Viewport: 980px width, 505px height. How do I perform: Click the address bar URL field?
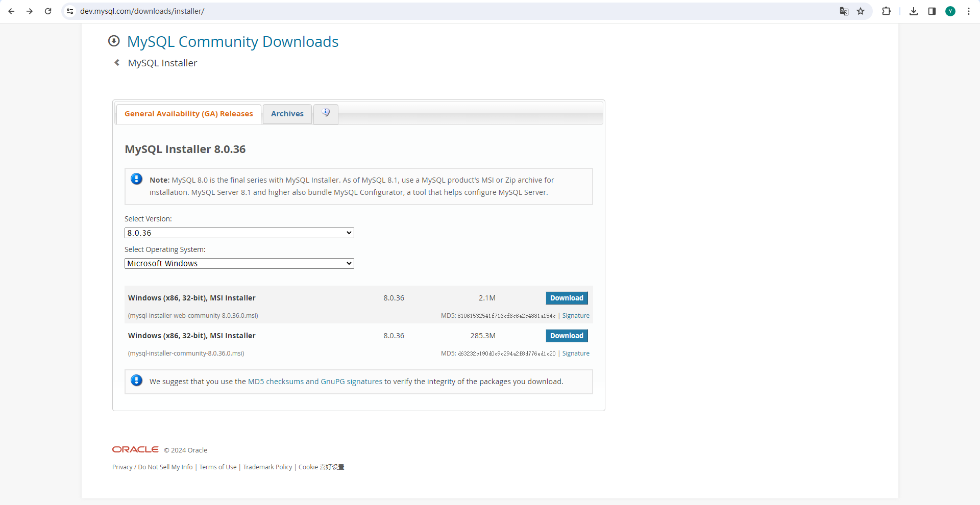click(x=408, y=11)
